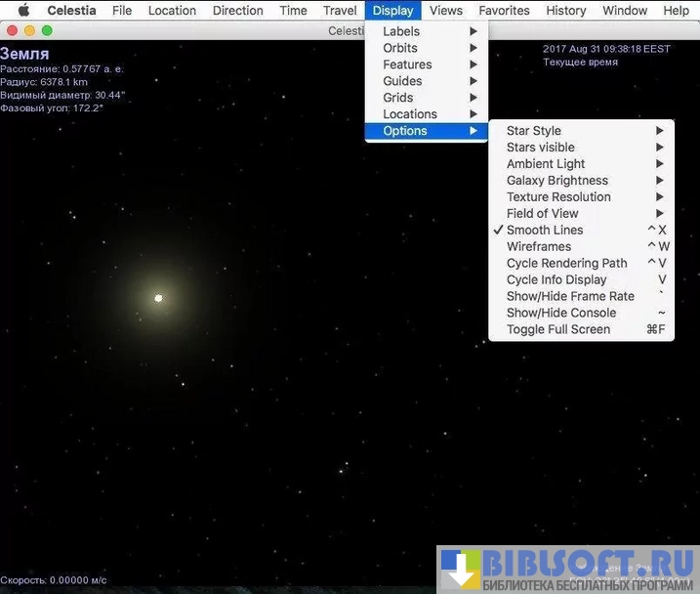The image size is (700, 594).
Task: Open the Orbits submenu
Action: (x=400, y=48)
